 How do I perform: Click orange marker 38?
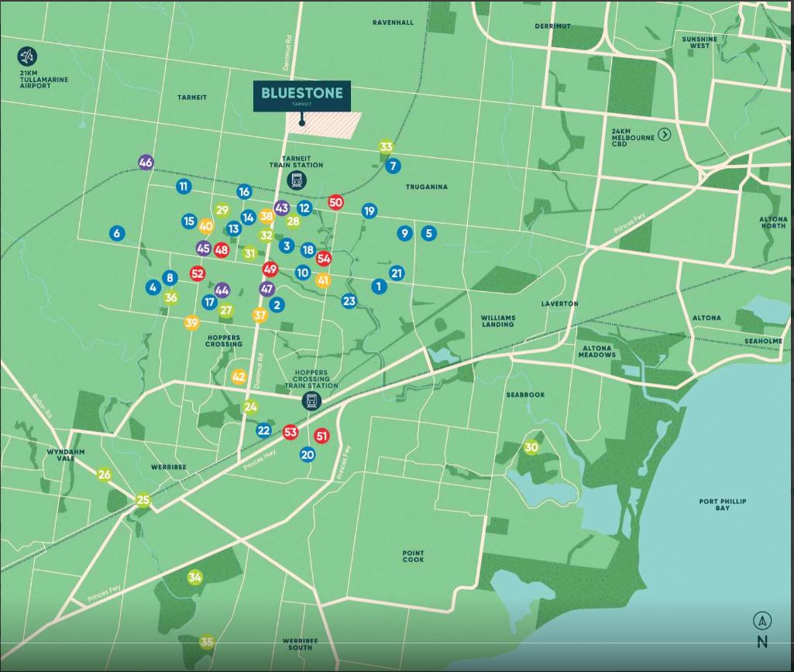(x=266, y=217)
